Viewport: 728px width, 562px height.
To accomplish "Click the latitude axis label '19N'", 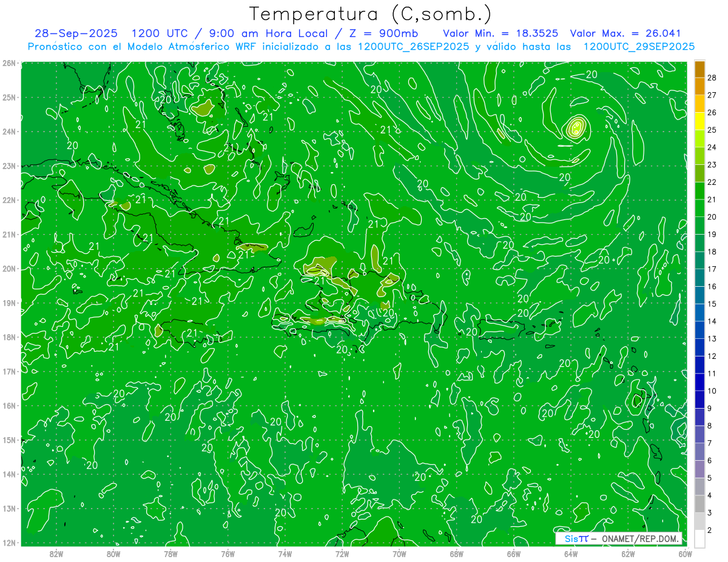I will click(9, 303).
